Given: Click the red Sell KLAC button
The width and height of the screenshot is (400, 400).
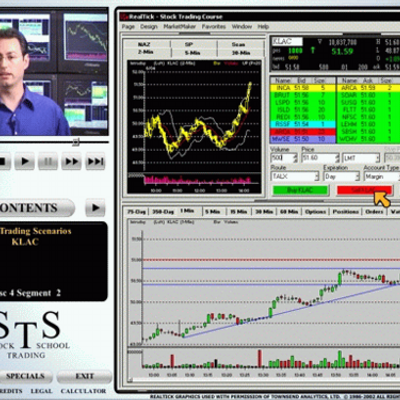Looking at the screenshot, I should click(364, 190).
